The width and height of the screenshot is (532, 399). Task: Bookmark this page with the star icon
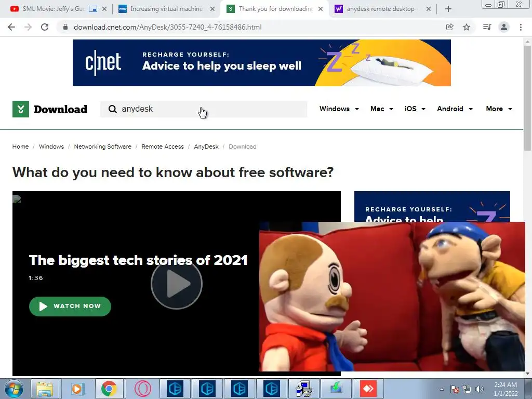click(x=467, y=27)
